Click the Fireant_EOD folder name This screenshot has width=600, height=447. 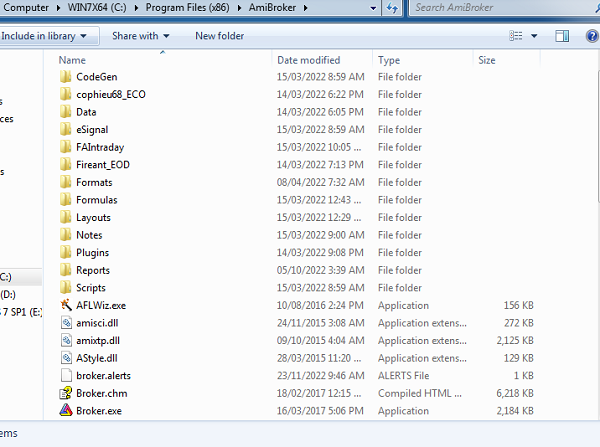[x=103, y=165]
